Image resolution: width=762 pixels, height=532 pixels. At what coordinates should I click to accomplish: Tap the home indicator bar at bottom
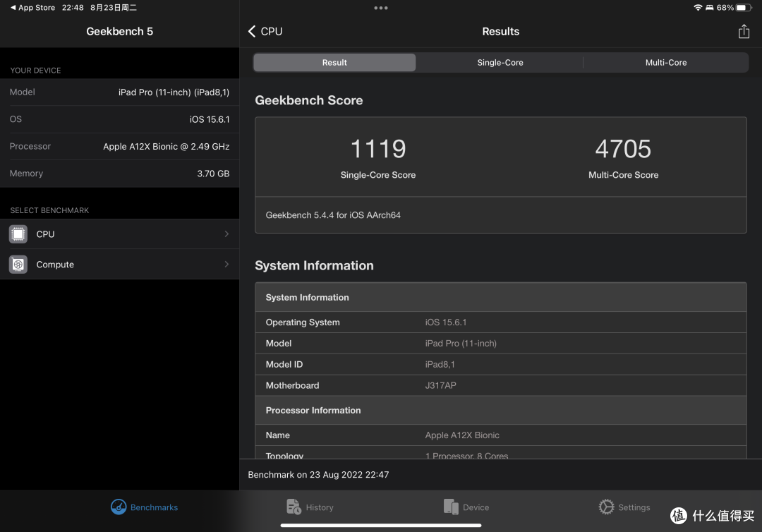coord(381,525)
